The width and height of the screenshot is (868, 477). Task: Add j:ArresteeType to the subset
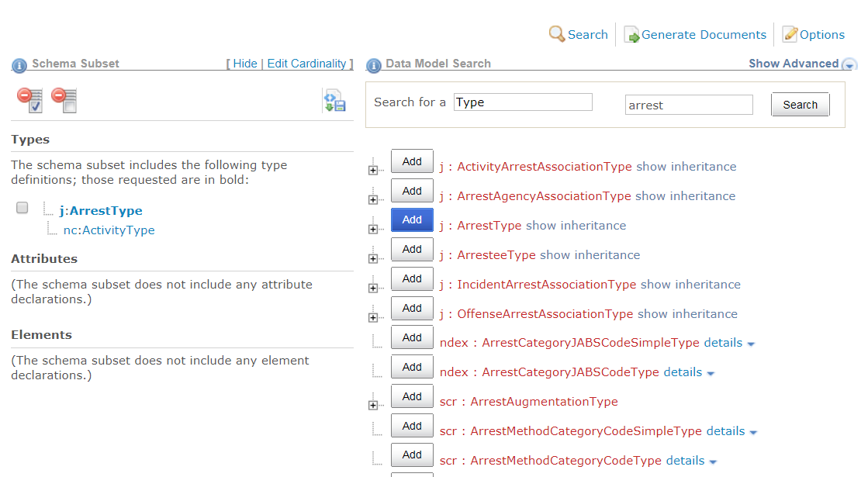tap(412, 250)
